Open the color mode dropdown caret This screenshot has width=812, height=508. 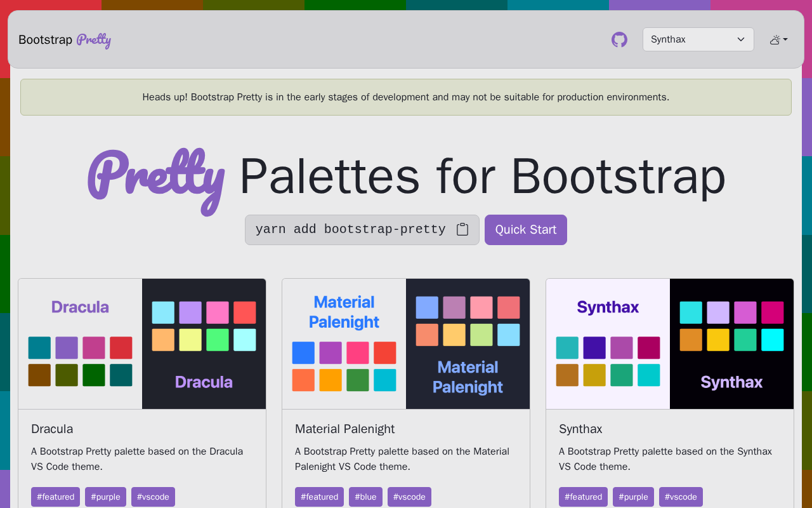(785, 39)
